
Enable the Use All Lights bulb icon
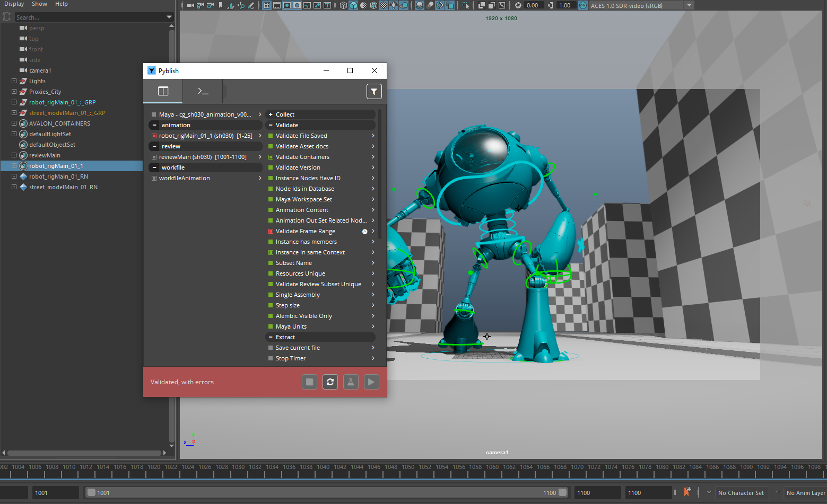pyautogui.click(x=395, y=5)
